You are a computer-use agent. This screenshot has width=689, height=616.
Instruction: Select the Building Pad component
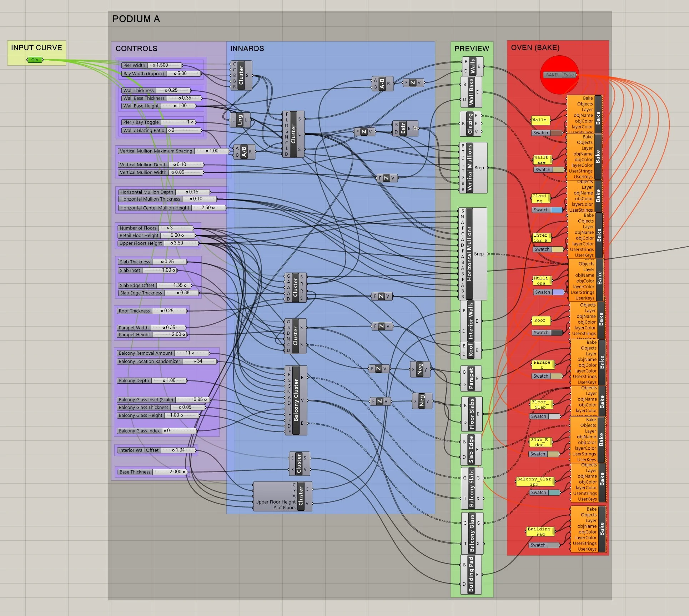pyautogui.click(x=471, y=574)
